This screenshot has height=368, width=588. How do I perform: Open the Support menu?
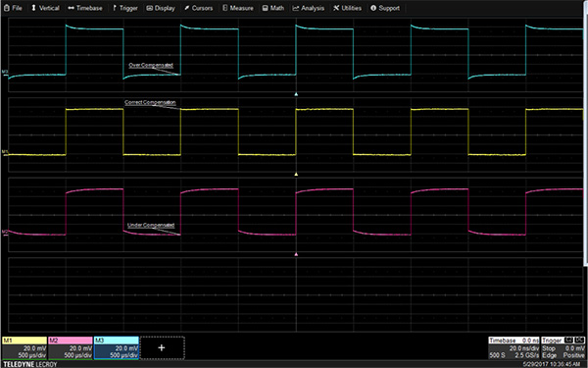click(385, 8)
